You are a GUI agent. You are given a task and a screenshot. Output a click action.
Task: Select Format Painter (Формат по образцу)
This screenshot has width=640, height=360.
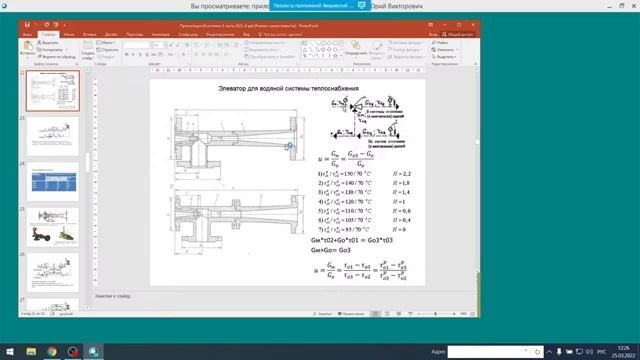[x=56, y=57]
